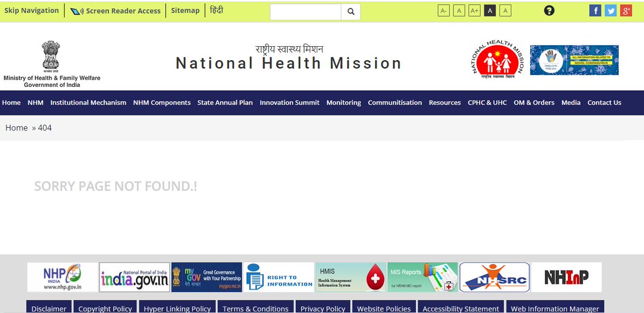Open the NHInP logo banner
This screenshot has width=644, height=313.
tap(567, 277)
